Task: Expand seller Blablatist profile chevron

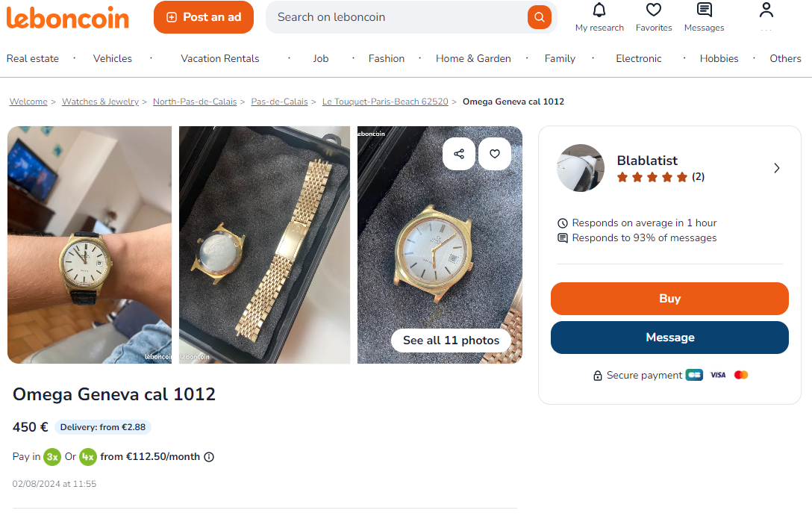Action: tap(776, 168)
